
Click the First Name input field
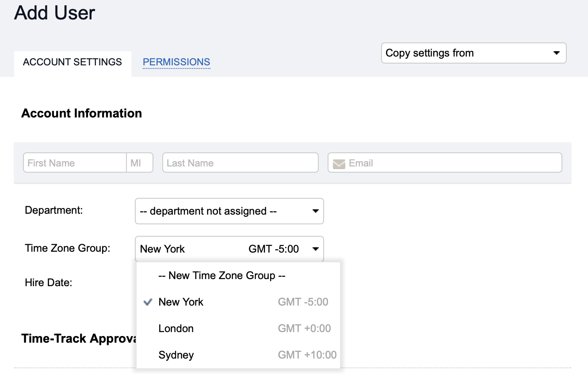tap(74, 163)
